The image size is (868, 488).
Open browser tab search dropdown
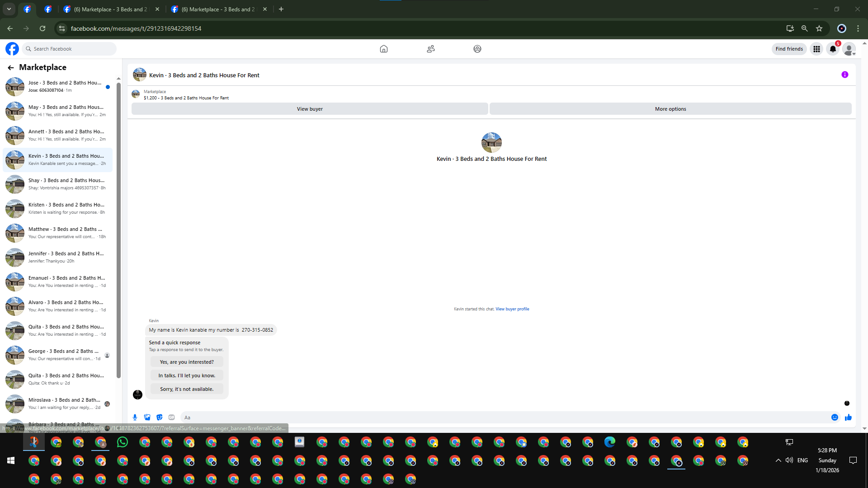(x=9, y=9)
